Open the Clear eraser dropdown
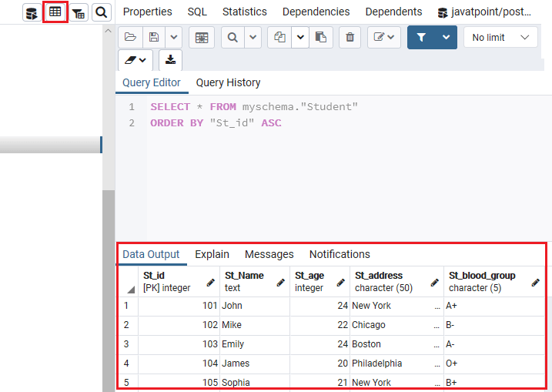Screen dimensions: 552x392 (135, 60)
